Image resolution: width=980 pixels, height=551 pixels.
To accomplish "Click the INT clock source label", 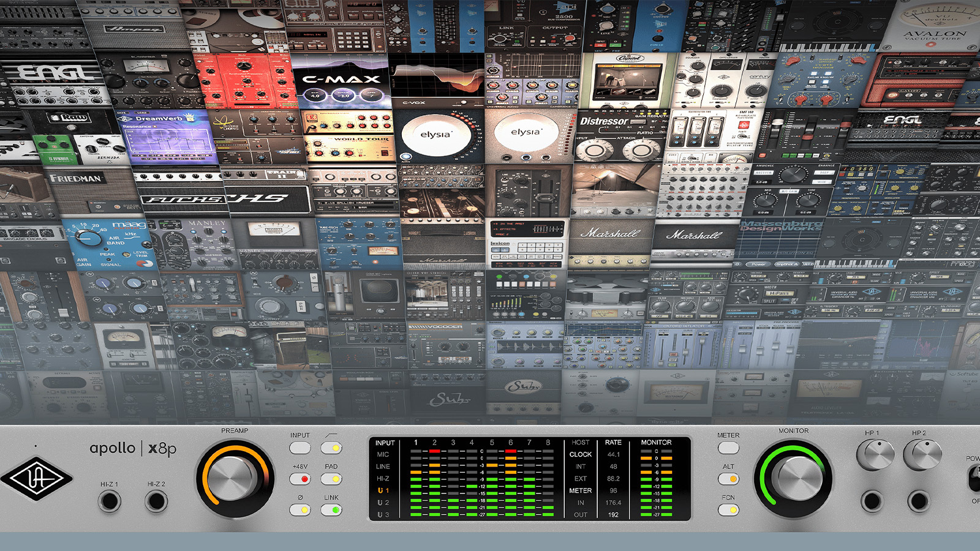I will (x=581, y=467).
